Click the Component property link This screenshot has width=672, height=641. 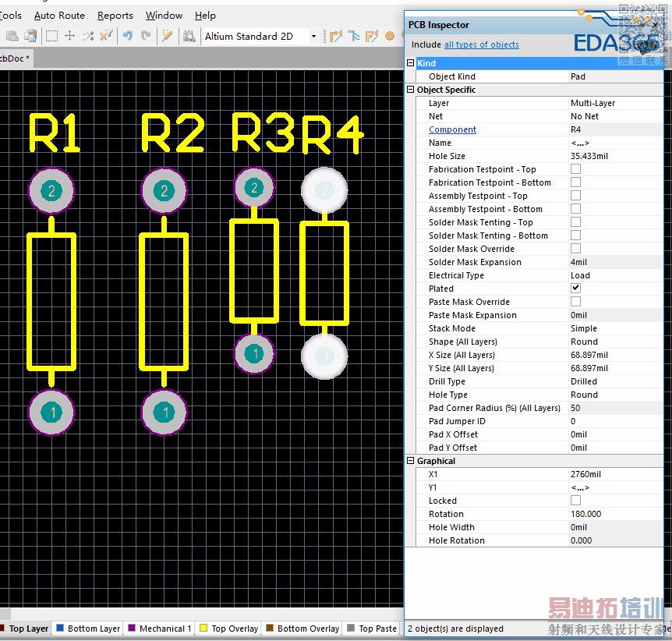click(452, 129)
